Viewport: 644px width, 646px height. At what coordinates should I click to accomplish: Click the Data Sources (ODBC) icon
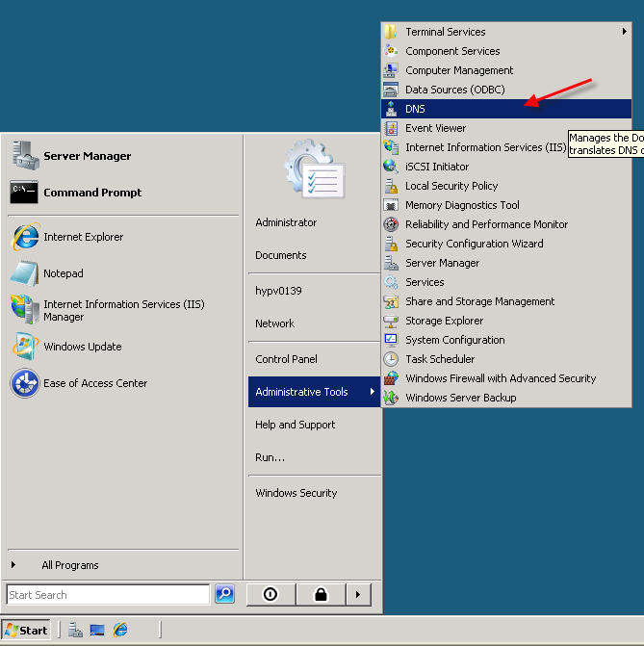[391, 90]
